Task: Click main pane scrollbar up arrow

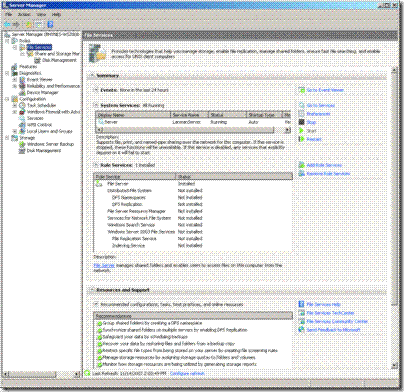Action: [x=394, y=70]
